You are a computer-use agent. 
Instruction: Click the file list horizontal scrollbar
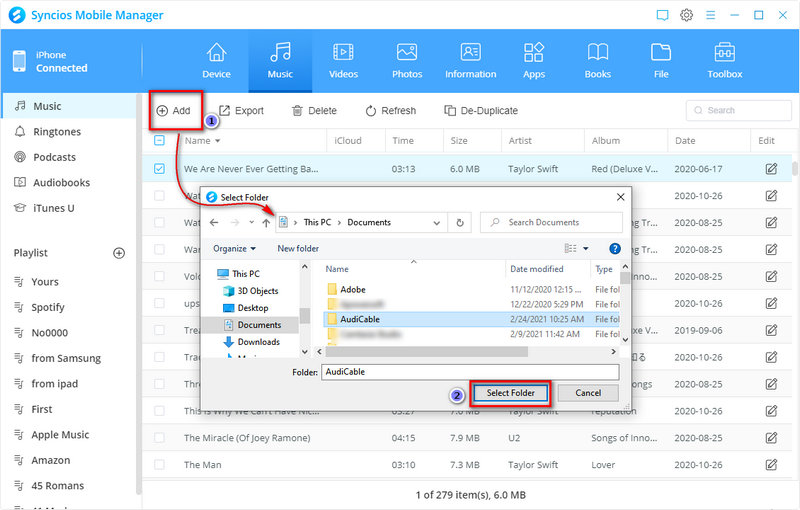click(427, 351)
